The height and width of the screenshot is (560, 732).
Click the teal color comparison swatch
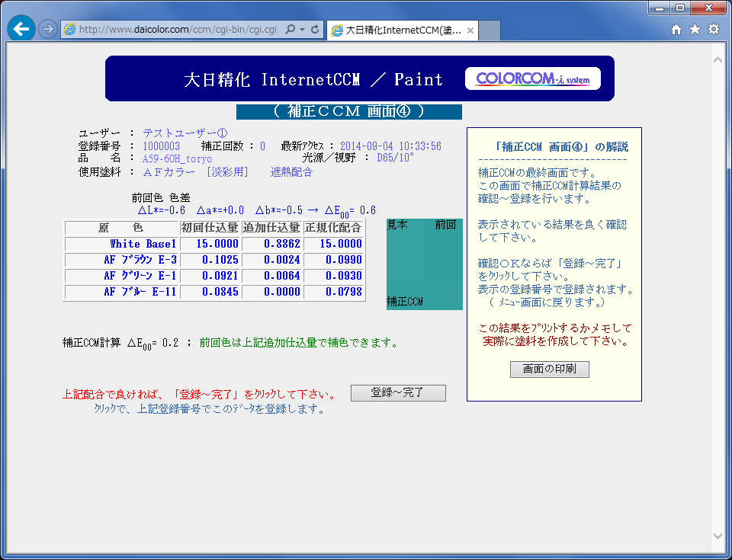click(425, 264)
